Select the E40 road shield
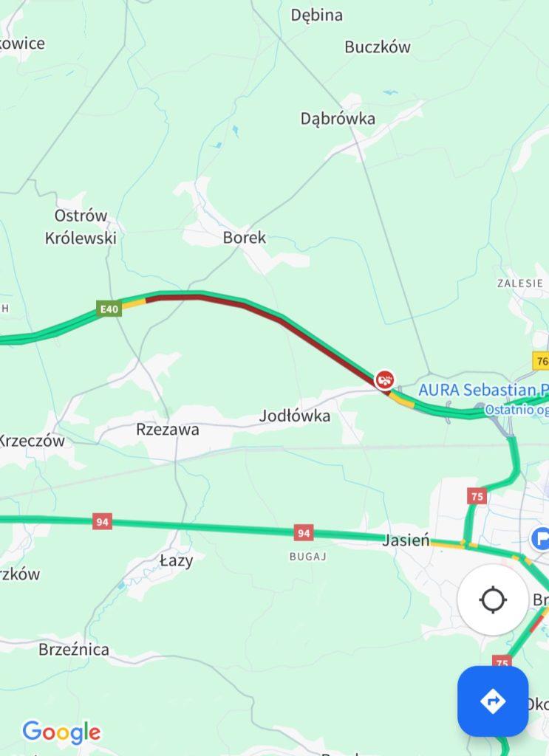The image size is (549, 756). tap(109, 309)
